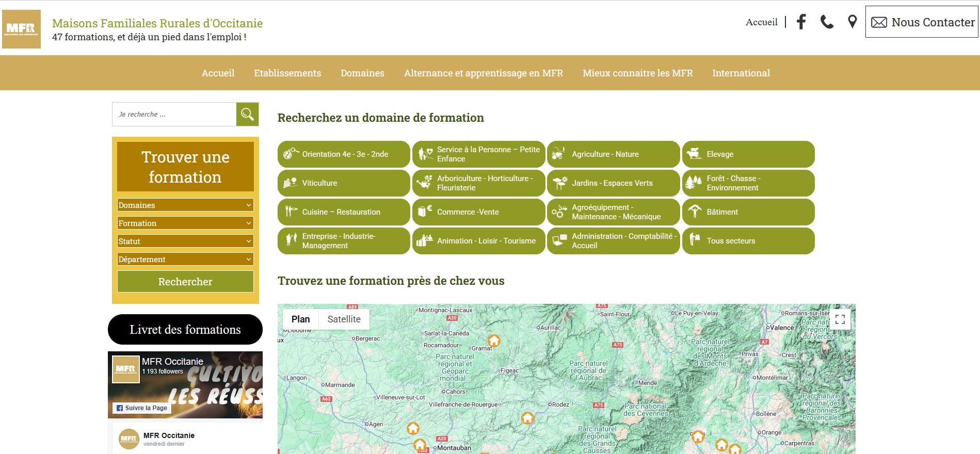Click the Nous Contacter button
This screenshot has height=454, width=980.
pos(922,22)
